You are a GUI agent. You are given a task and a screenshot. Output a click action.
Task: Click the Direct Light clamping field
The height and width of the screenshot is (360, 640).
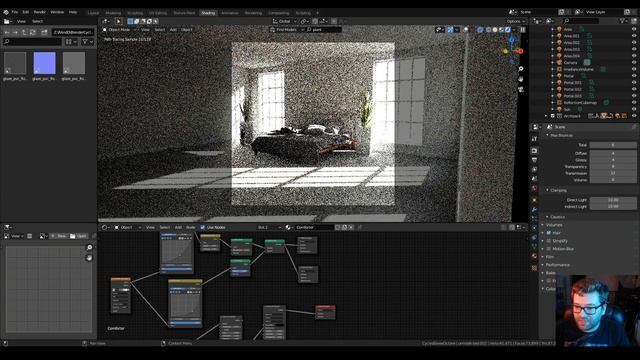coord(613,200)
